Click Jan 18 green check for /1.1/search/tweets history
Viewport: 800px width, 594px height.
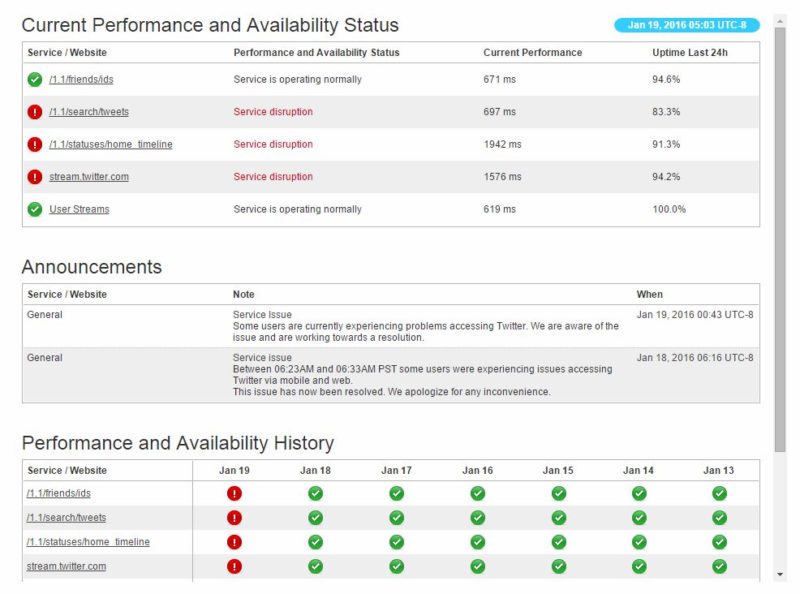315,518
